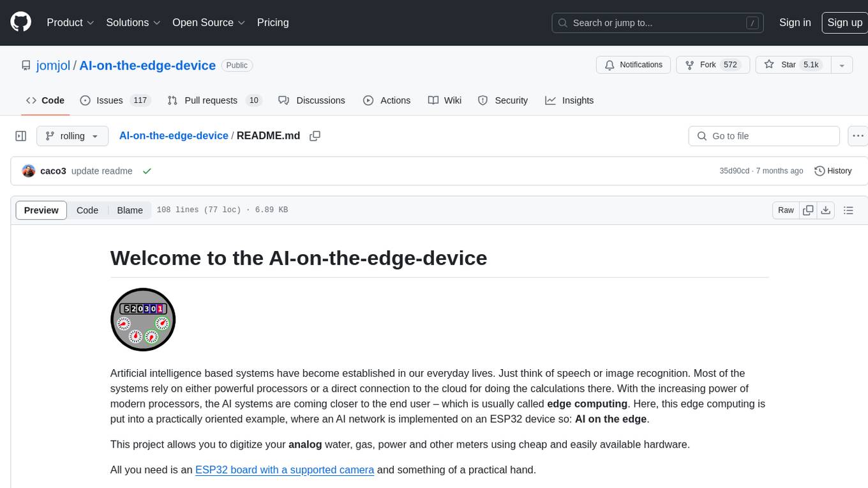Select the Preview view toggle

click(41, 210)
